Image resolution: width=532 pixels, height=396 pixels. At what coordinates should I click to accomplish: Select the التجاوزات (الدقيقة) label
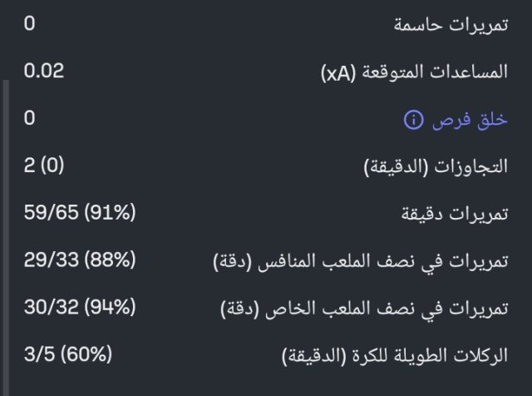pyautogui.click(x=436, y=167)
